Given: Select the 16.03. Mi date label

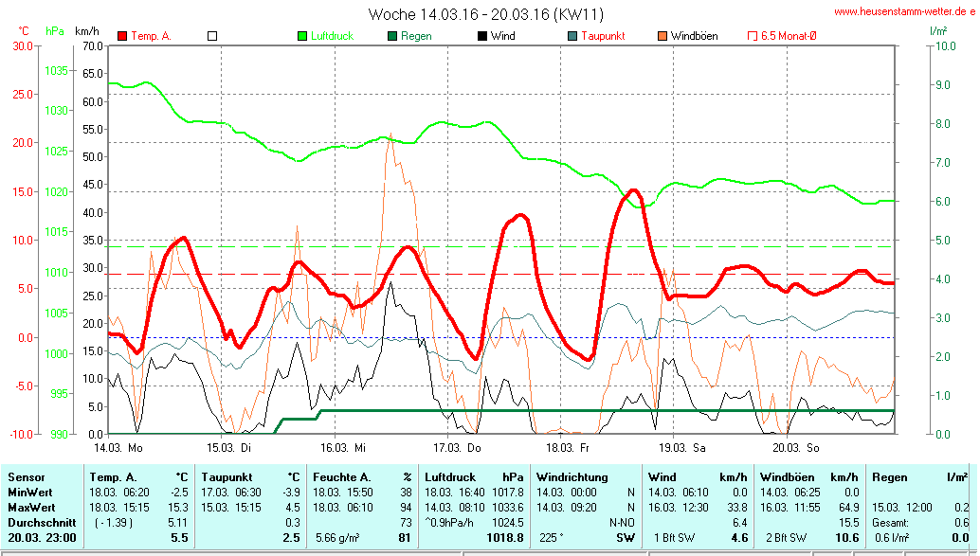Looking at the screenshot, I should click(x=343, y=446).
